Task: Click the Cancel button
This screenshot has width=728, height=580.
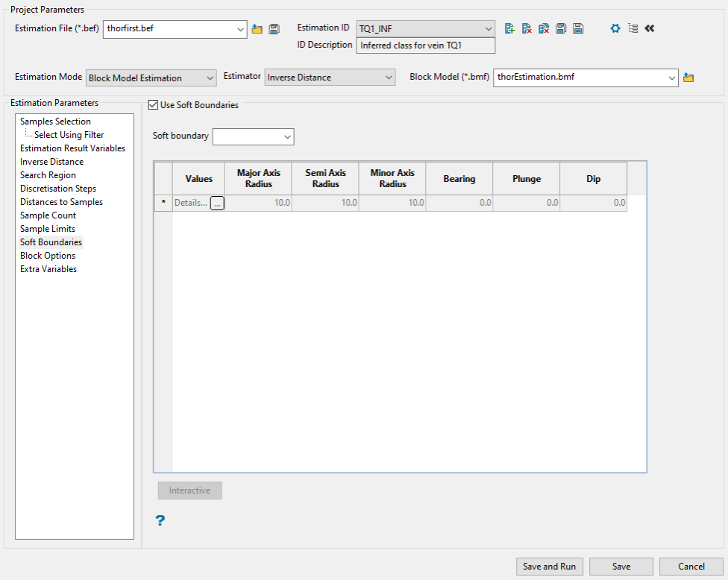Action: pyautogui.click(x=691, y=567)
